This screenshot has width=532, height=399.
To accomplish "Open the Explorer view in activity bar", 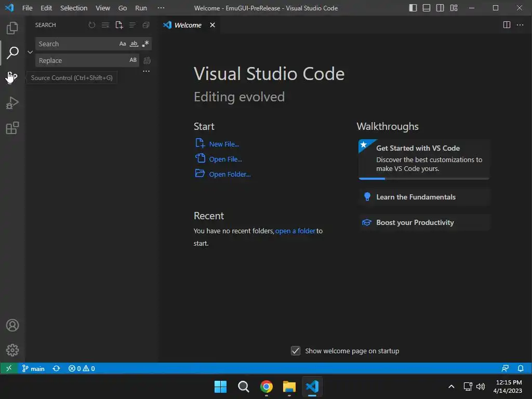I will [12, 28].
